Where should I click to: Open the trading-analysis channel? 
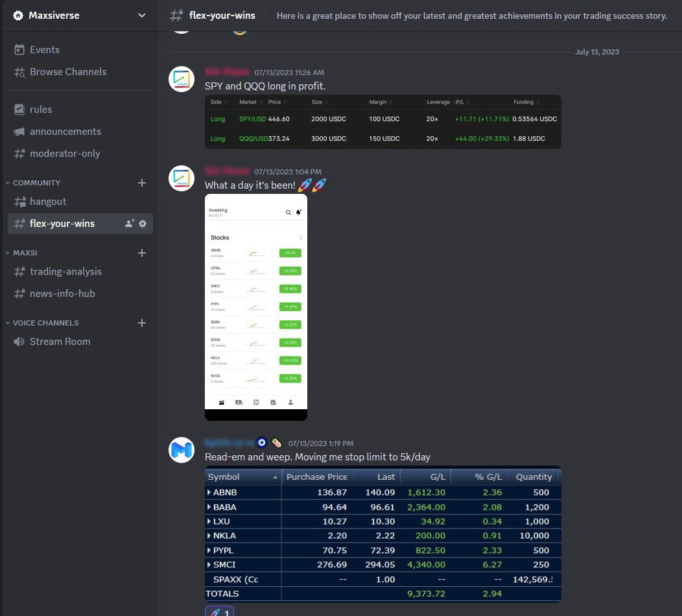(x=80, y=272)
